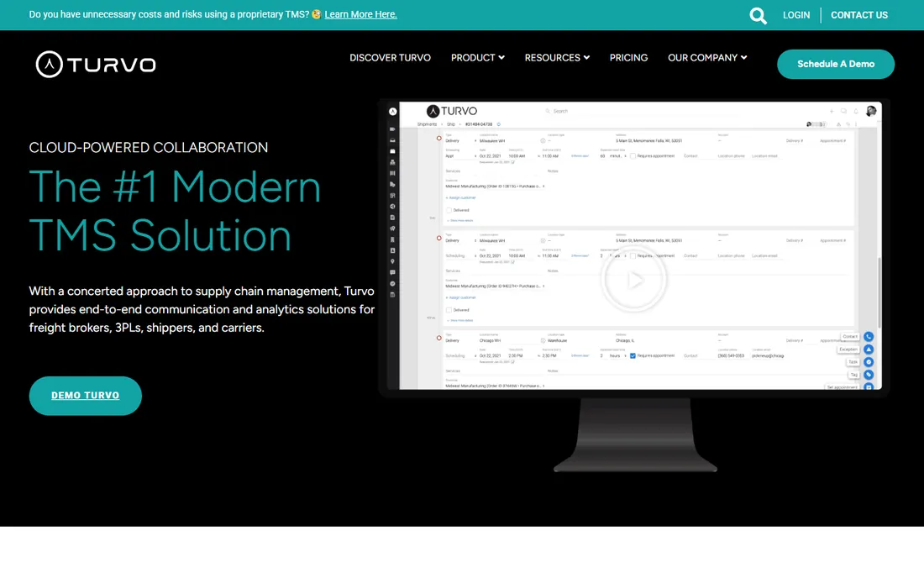This screenshot has height=578, width=924.
Task: Open the CONTACT US link
Action: pyautogui.click(x=858, y=15)
